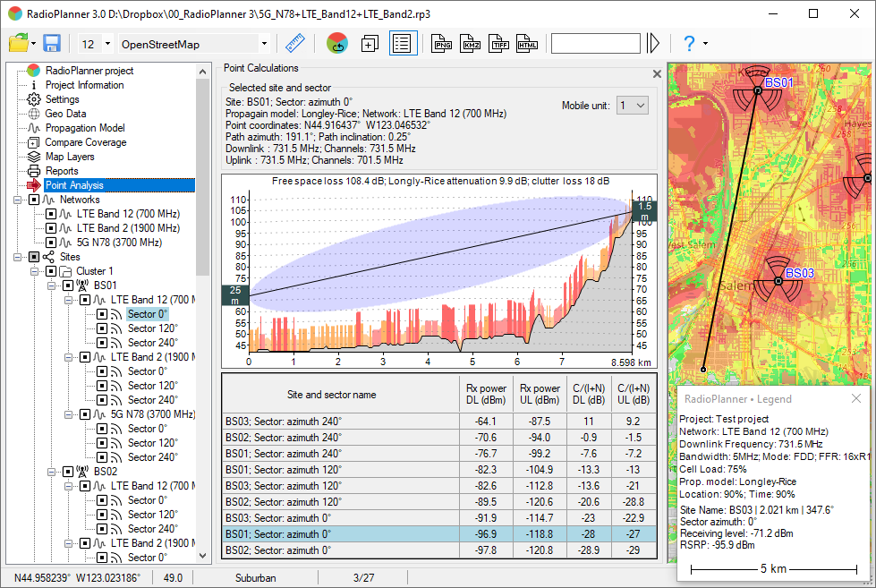Toggle the legend list icon

click(x=404, y=44)
